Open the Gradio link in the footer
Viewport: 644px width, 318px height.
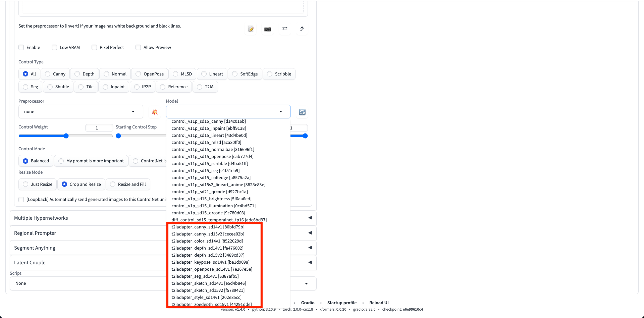[308, 303]
